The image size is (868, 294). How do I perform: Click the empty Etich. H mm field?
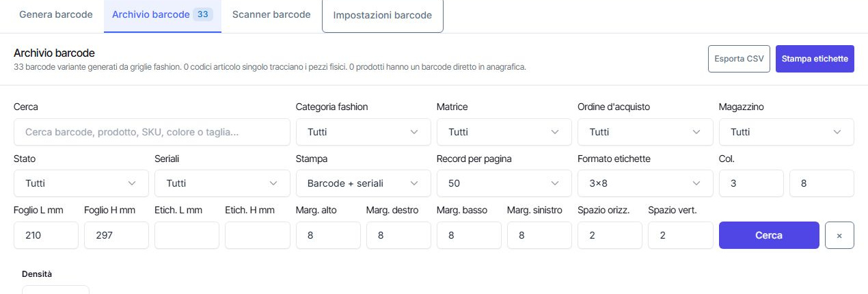point(257,235)
